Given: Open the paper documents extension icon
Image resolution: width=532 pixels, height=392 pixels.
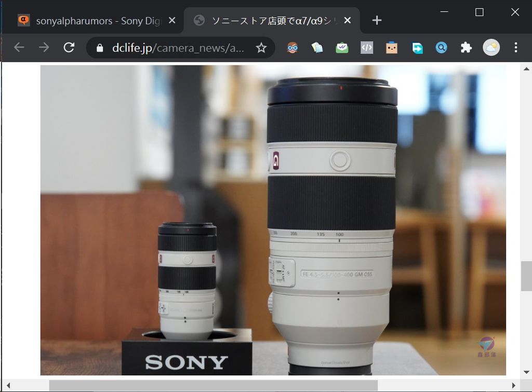Looking at the screenshot, I should click(x=317, y=48).
